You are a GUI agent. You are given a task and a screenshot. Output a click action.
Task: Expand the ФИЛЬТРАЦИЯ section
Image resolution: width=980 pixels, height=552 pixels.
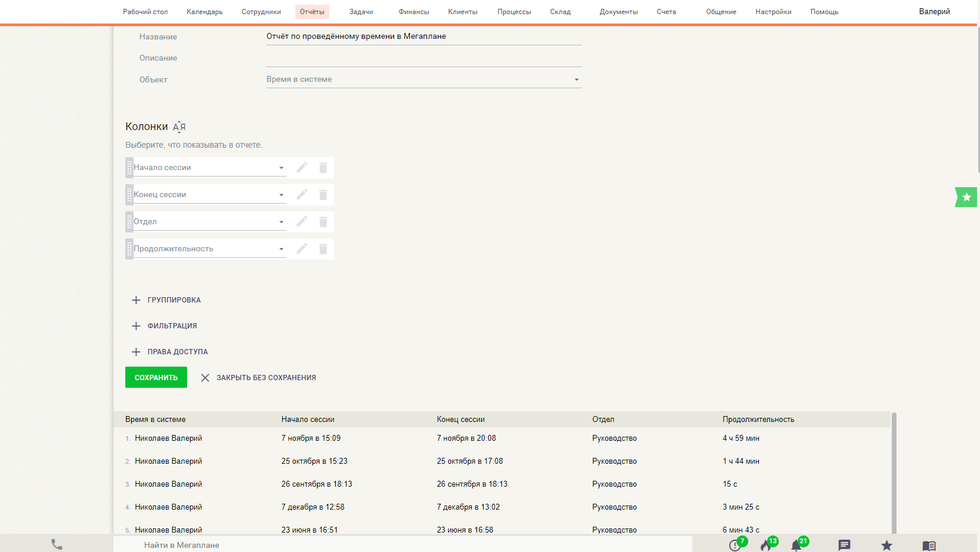pyautogui.click(x=164, y=326)
